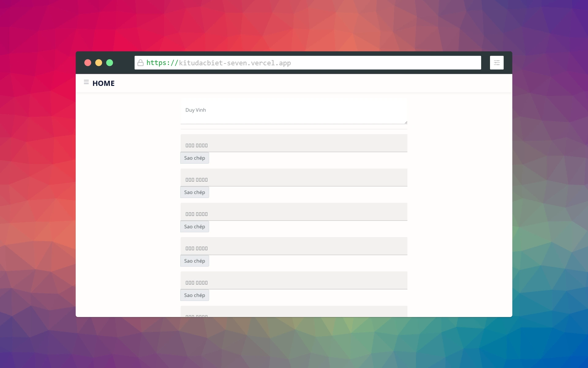Select the third generated text result field

(293, 212)
